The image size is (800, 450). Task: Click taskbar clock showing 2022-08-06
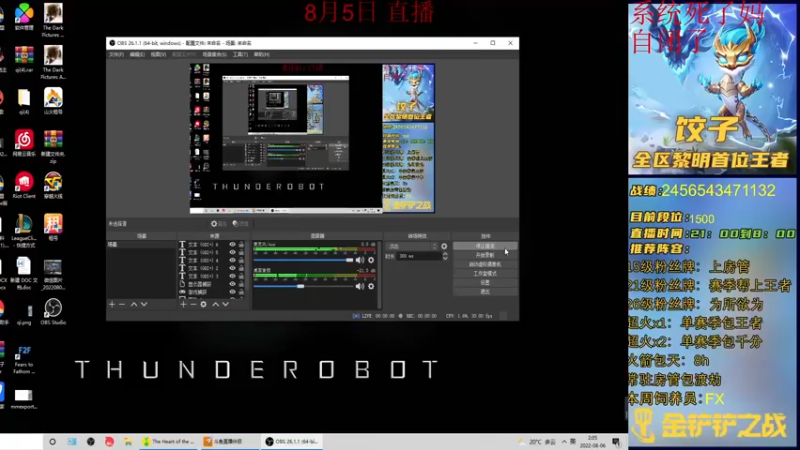pos(592,442)
